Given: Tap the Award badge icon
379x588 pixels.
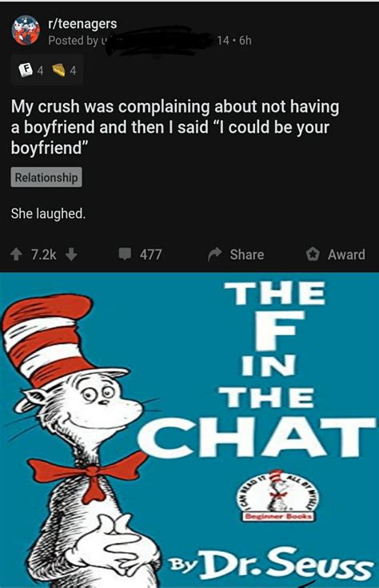Looking at the screenshot, I should 312,254.
